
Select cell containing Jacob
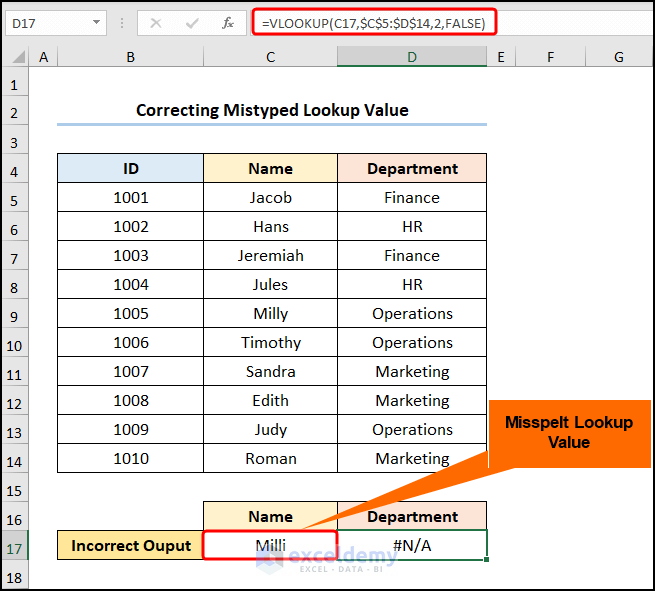[x=270, y=197]
